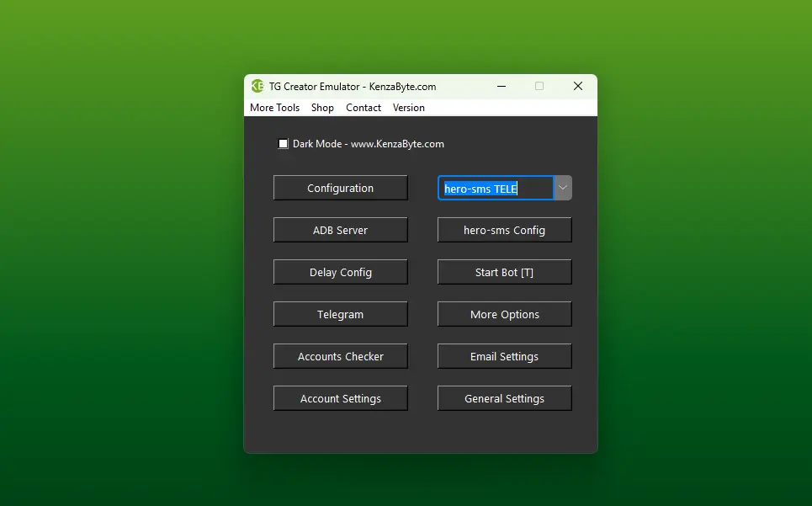This screenshot has height=506, width=812.
Task: Open Account Settings
Action: click(340, 398)
